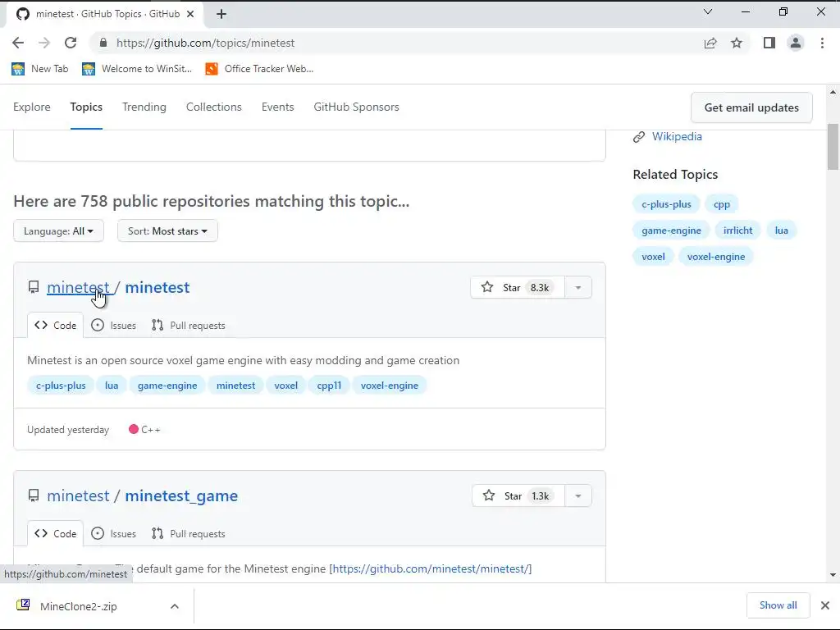Viewport: 840px width, 630px height.
Task: Star the minetest_game repository
Action: [518, 495]
